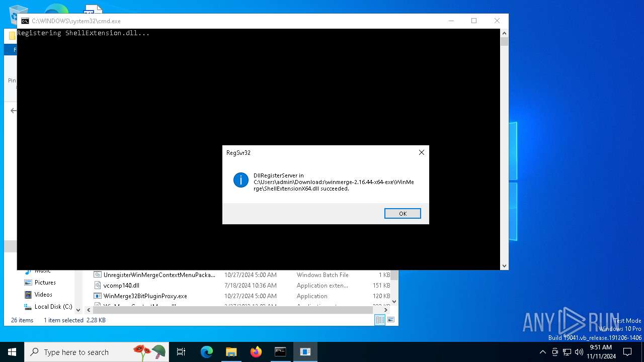This screenshot has height=362, width=644.
Task: Click the Recycle Bin desktop icon
Action: 18,14
